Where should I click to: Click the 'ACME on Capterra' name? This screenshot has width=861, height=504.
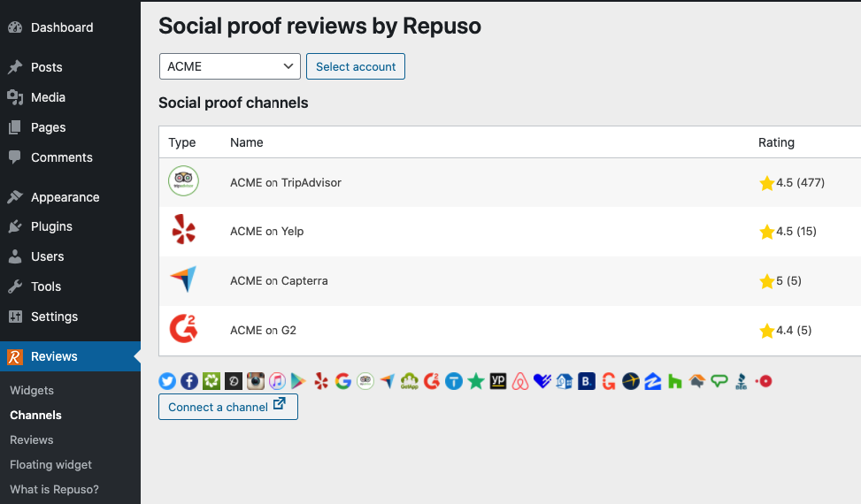[x=279, y=281]
